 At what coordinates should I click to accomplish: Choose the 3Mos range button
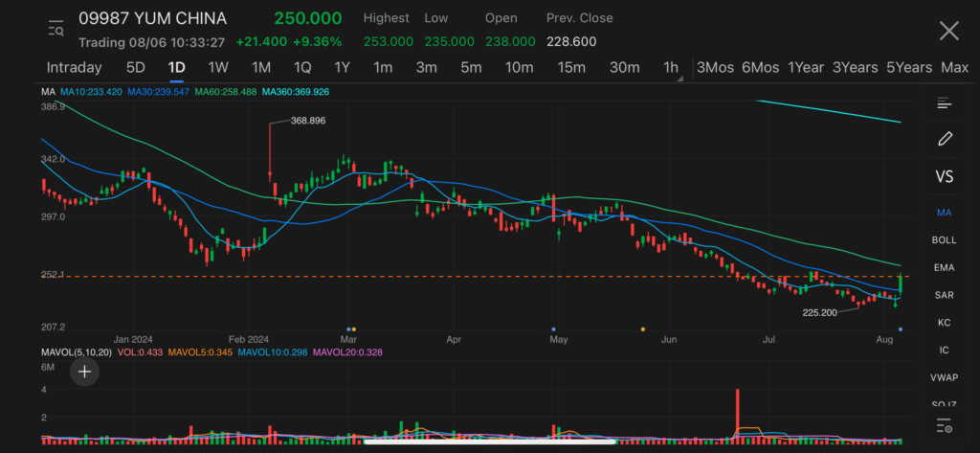pos(715,67)
